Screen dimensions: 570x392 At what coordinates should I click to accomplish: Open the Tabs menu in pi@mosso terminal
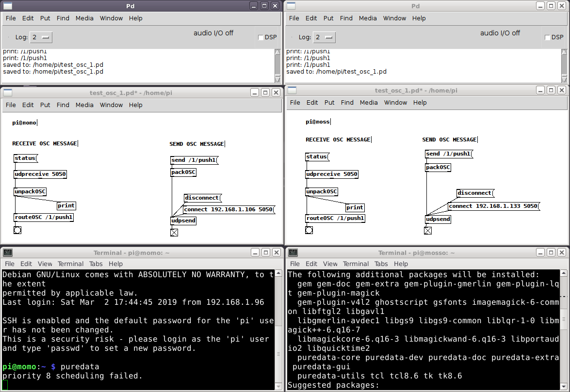point(381,264)
